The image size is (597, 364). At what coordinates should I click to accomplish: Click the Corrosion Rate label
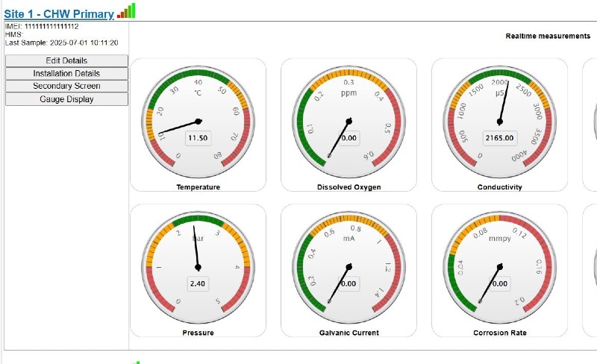[499, 333]
